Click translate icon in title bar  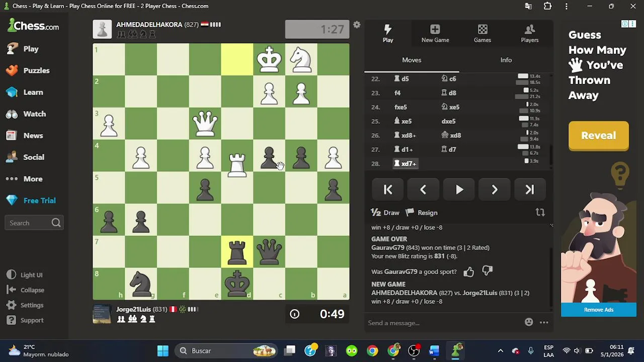528,6
